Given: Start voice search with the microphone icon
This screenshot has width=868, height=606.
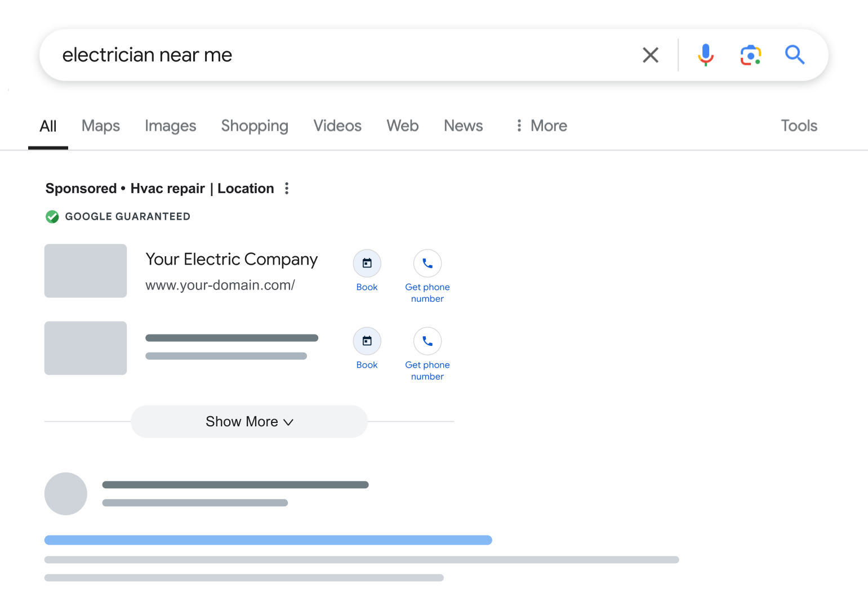Looking at the screenshot, I should [705, 55].
